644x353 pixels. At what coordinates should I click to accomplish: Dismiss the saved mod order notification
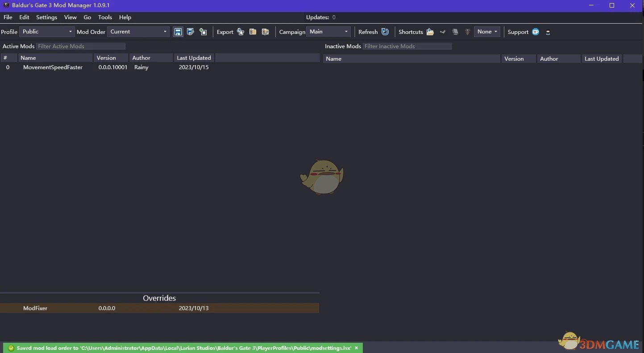click(x=356, y=348)
